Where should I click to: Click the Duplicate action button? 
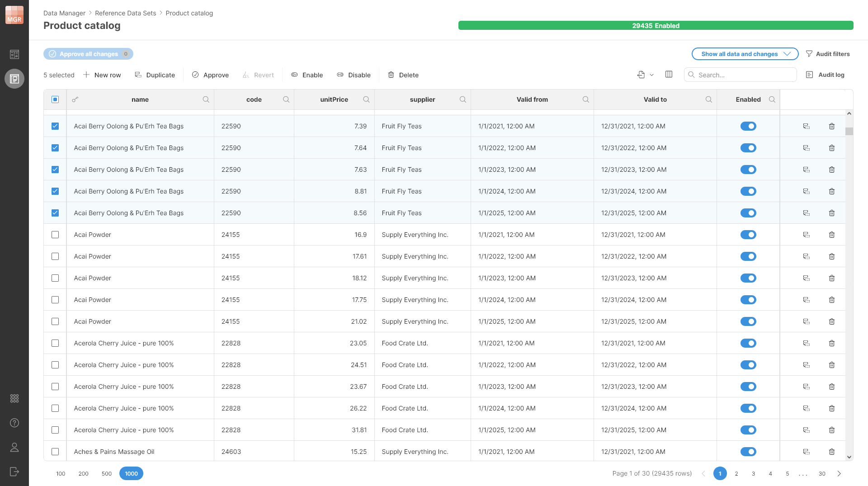(x=155, y=75)
